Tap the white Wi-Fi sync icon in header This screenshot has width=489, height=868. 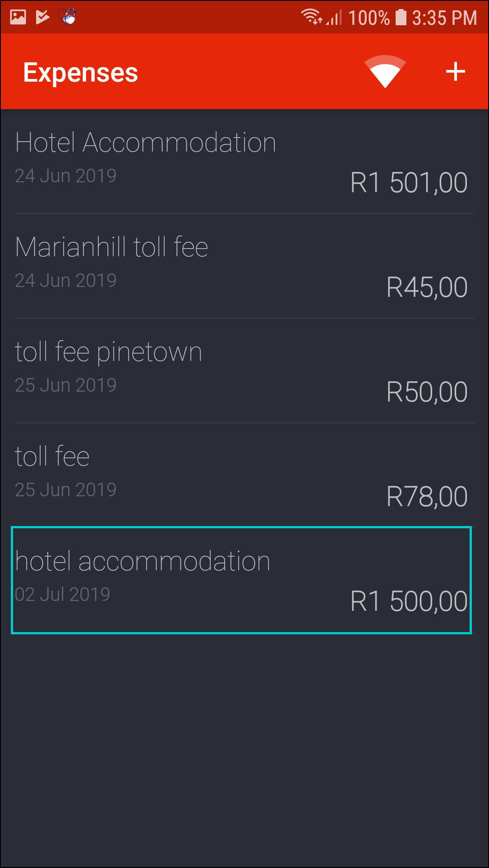click(385, 71)
